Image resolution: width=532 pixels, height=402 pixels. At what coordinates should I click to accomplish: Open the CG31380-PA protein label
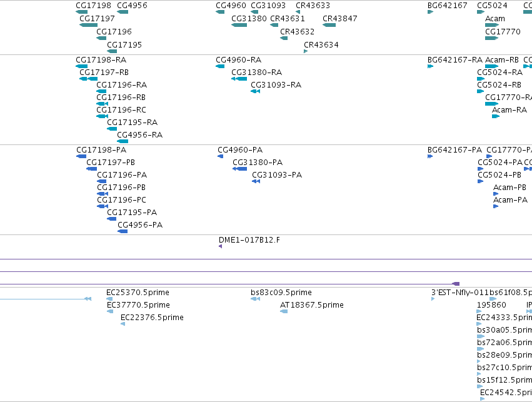(x=258, y=163)
